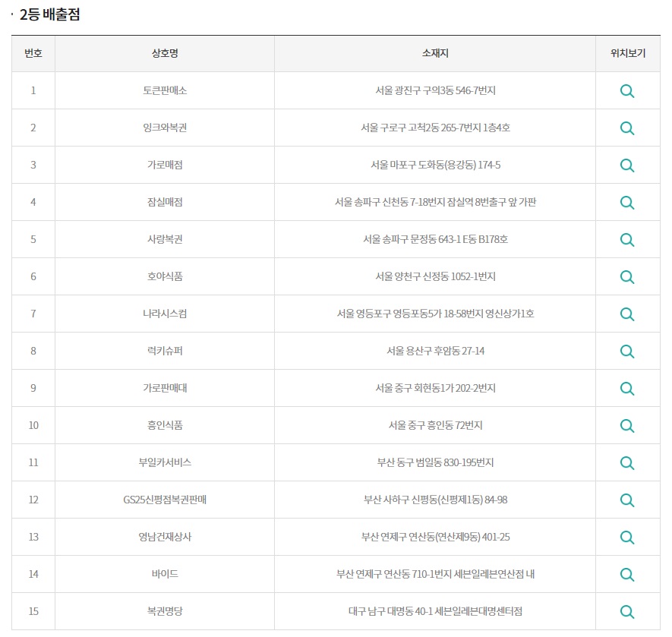Image resolution: width=672 pixels, height=637 pixels.
Task: Select the 2등 배출점 heading
Action: (49, 14)
